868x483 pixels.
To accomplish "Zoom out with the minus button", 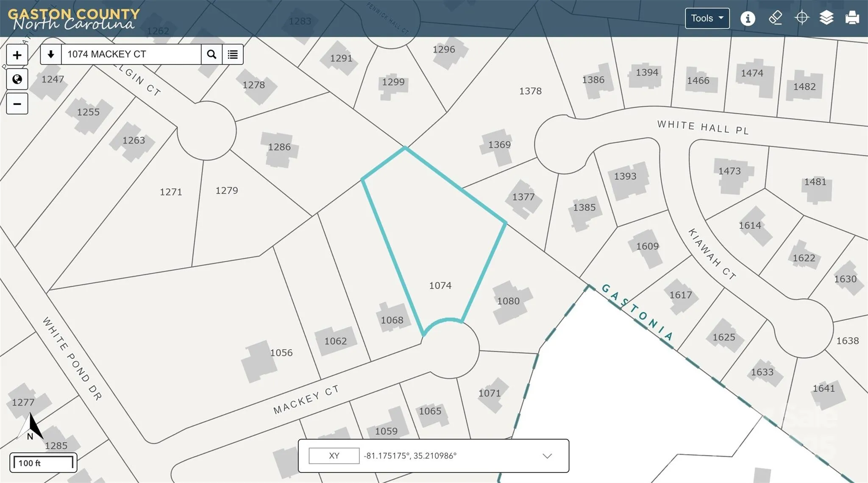I will pos(17,104).
